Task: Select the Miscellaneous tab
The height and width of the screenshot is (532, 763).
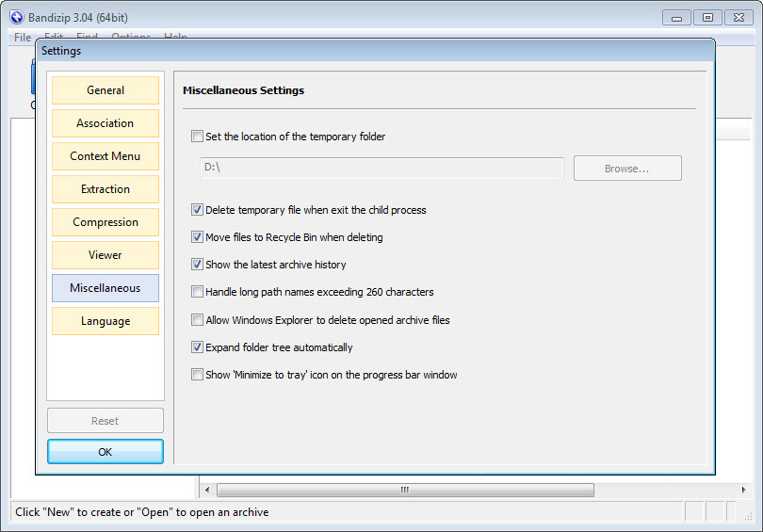Action: tap(106, 288)
